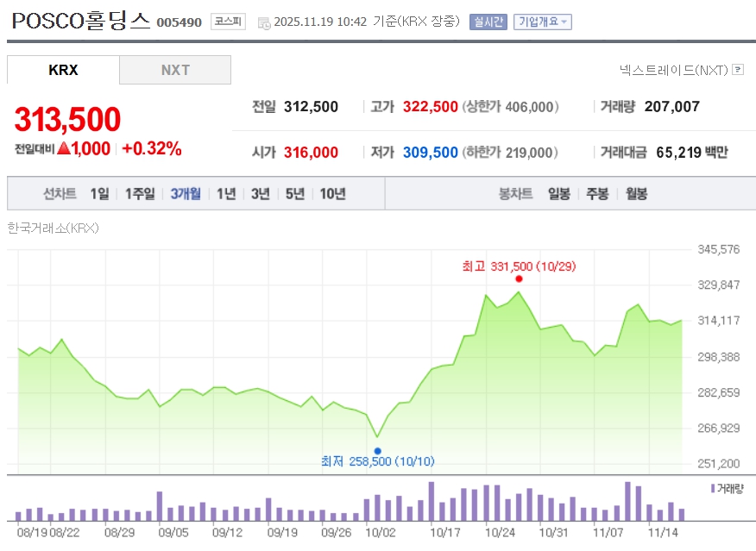This screenshot has width=756, height=551.
Task: Click the calendar icon beside the date
Action: point(263,22)
